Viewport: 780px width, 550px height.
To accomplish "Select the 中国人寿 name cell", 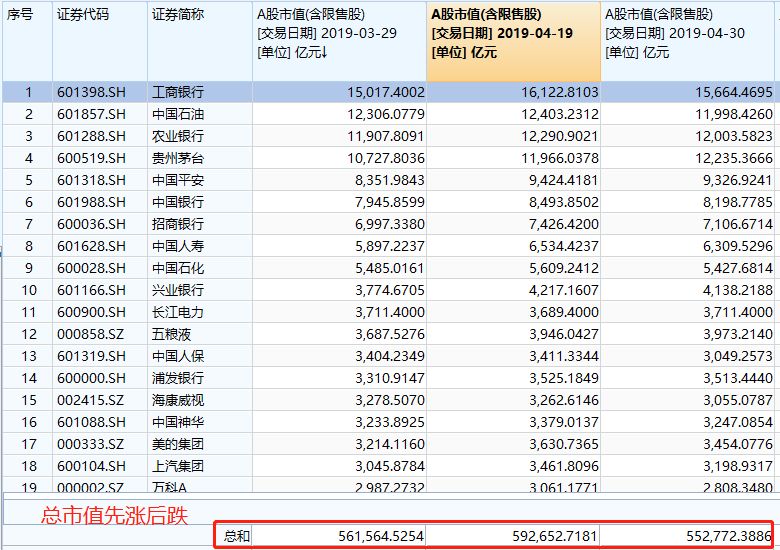I will point(200,246).
